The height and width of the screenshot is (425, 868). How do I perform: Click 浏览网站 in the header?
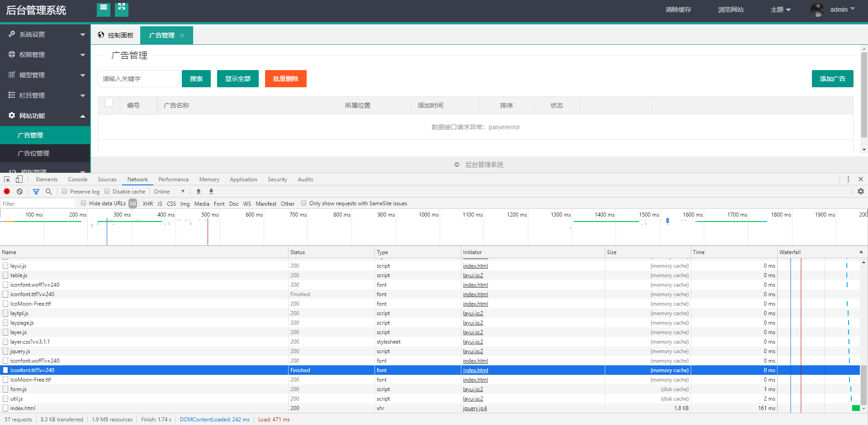(730, 9)
